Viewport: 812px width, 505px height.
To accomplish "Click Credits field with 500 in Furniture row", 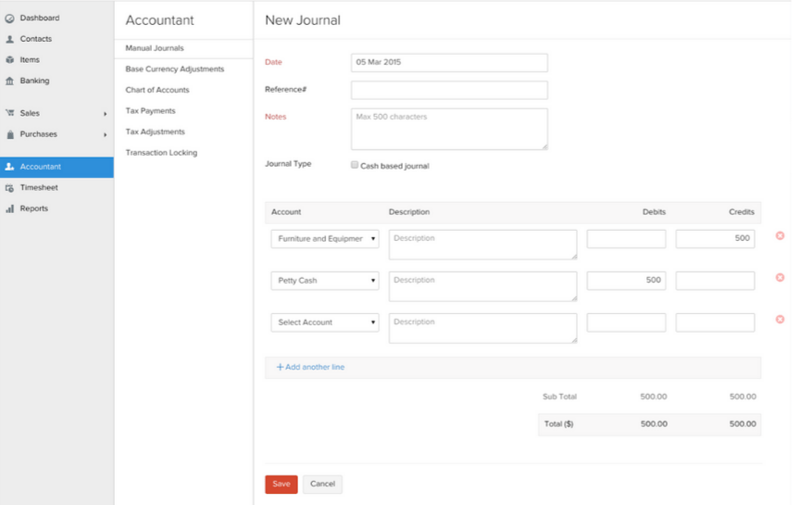I will [715, 239].
